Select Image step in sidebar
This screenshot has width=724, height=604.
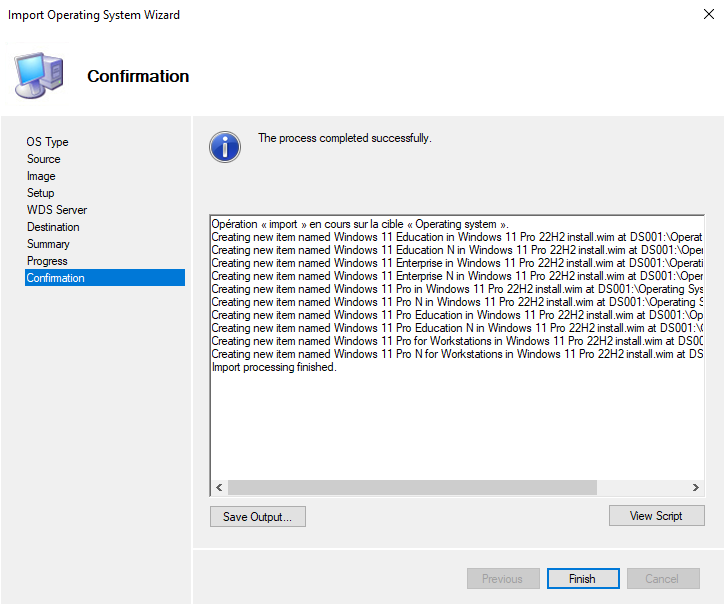coord(41,176)
